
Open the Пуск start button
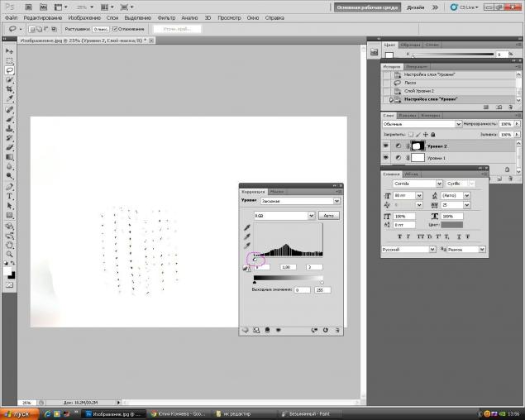[19, 414]
